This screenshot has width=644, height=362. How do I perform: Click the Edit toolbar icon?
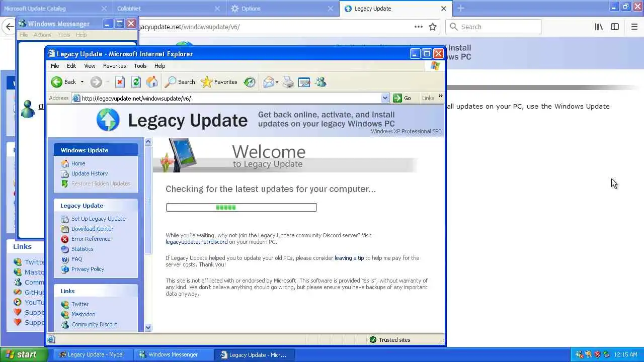coord(304,82)
